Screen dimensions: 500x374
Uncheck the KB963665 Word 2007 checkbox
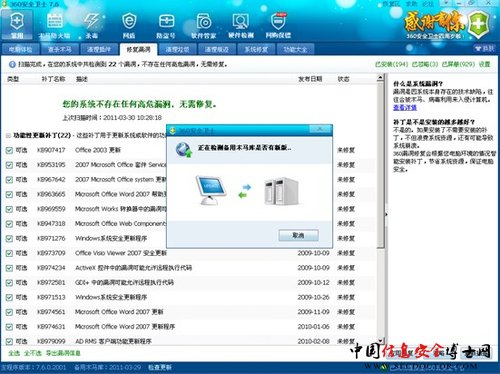(9, 194)
